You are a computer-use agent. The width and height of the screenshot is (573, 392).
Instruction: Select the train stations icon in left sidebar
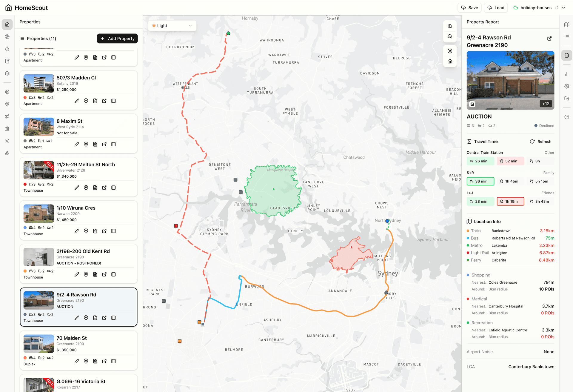(7, 92)
